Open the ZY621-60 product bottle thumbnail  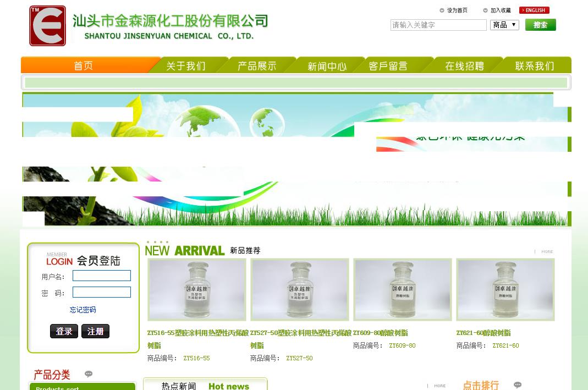click(505, 289)
